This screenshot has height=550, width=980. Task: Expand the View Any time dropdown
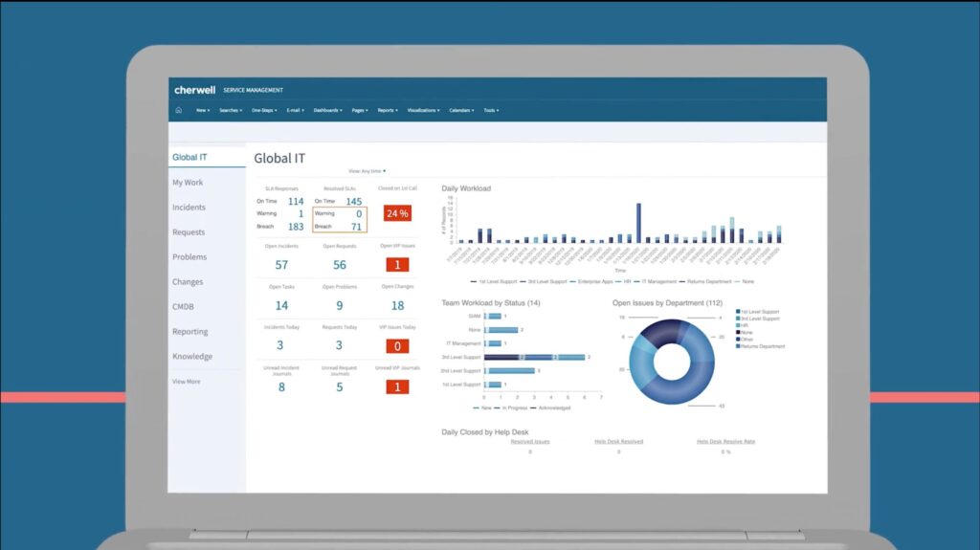coord(367,171)
